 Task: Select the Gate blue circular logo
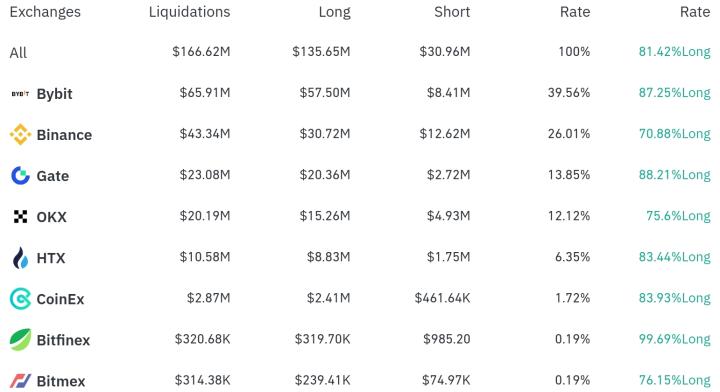click(x=20, y=175)
